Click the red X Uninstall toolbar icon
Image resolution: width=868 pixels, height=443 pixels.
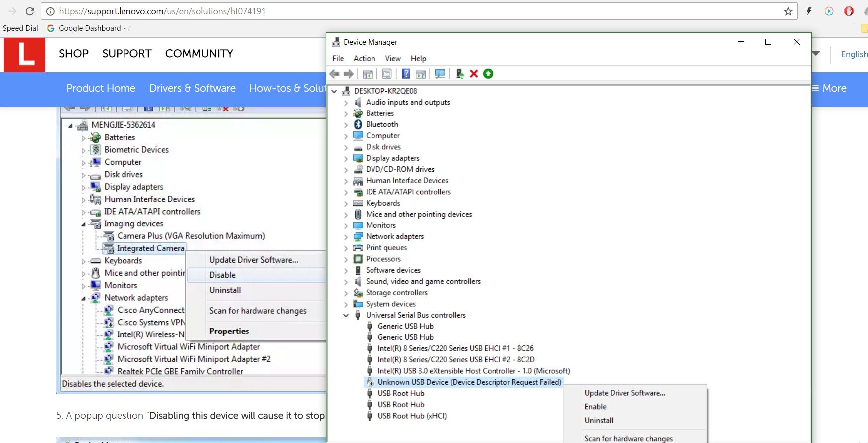(474, 74)
